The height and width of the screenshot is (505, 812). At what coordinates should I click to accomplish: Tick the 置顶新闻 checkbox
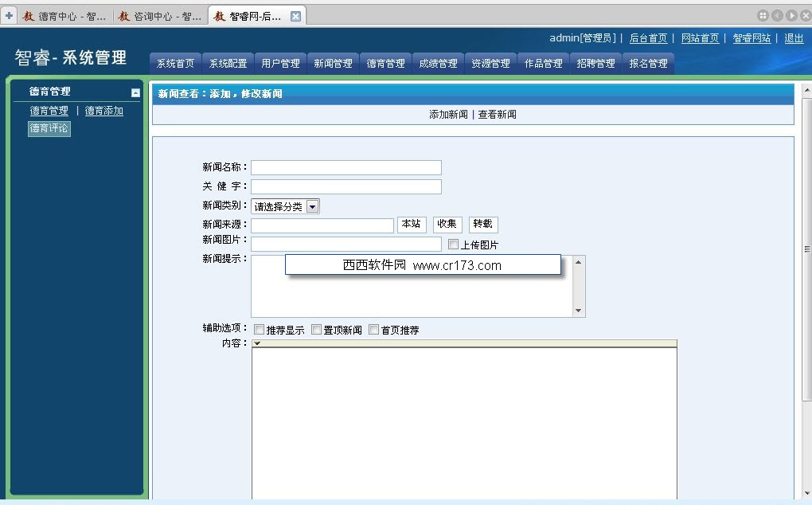click(316, 330)
